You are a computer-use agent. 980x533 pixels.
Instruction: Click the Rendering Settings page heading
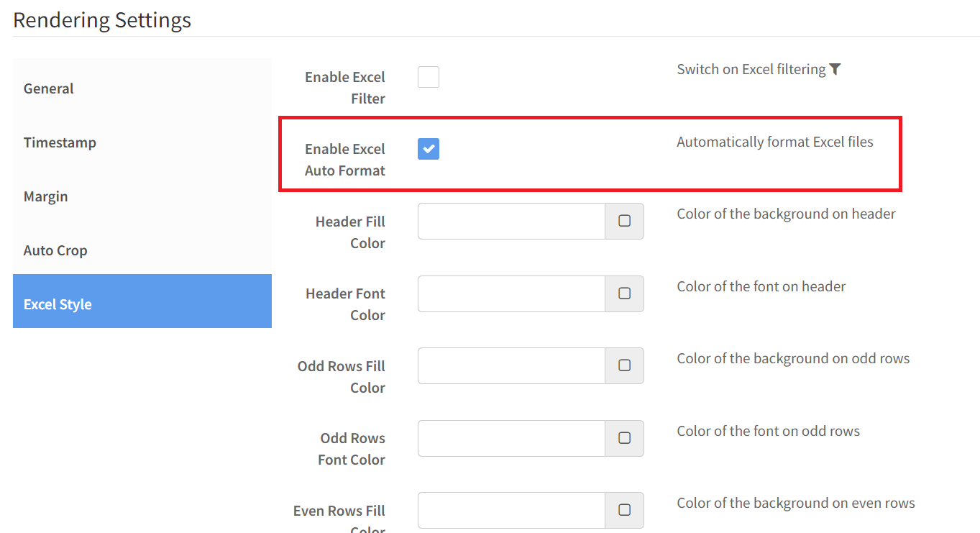click(x=101, y=19)
